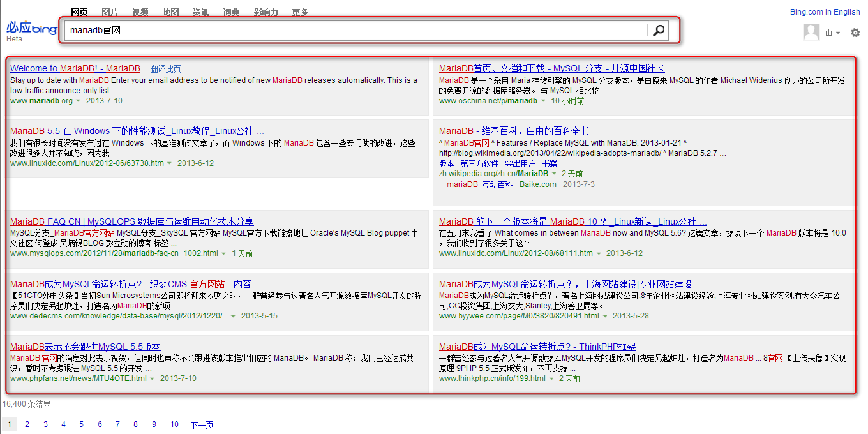Go to results page 3
Screen dimensions: 868x434
45,424
